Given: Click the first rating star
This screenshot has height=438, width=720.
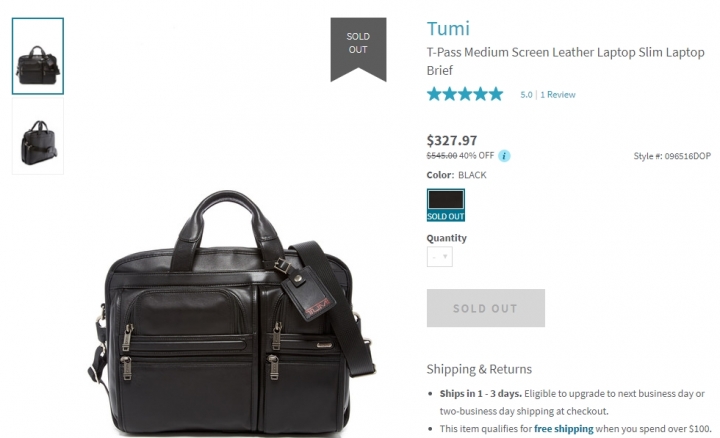Looking at the screenshot, I should (434, 94).
